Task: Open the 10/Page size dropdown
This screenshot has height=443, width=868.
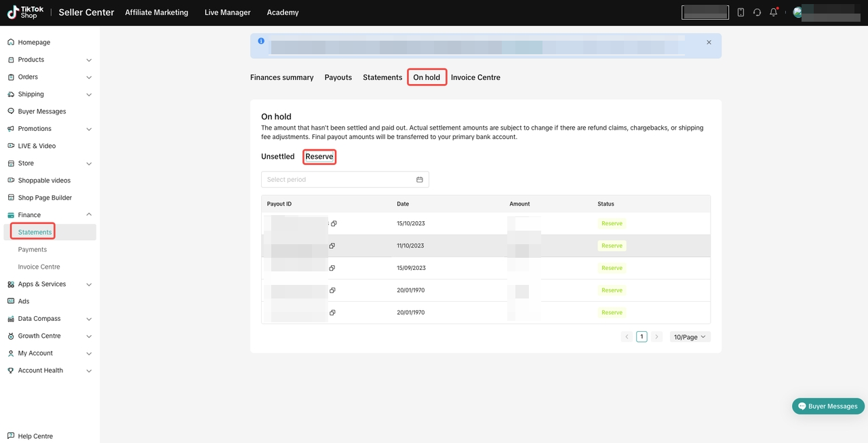Action: point(690,336)
